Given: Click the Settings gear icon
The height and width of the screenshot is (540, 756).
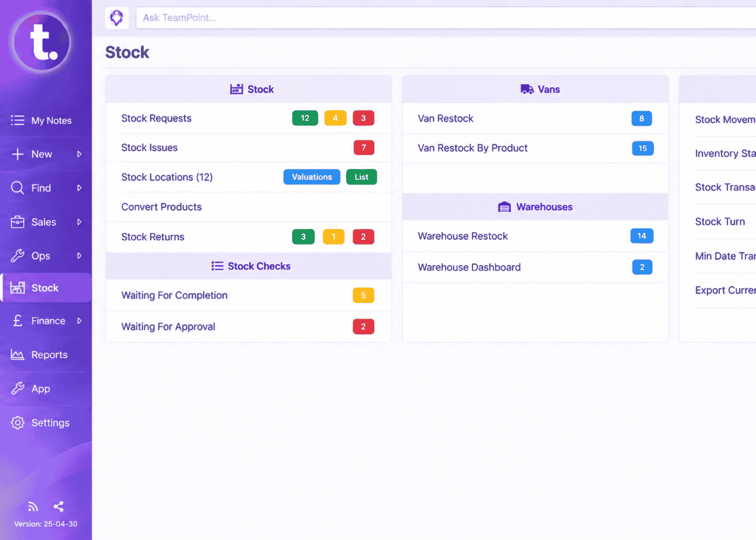Looking at the screenshot, I should tap(17, 423).
